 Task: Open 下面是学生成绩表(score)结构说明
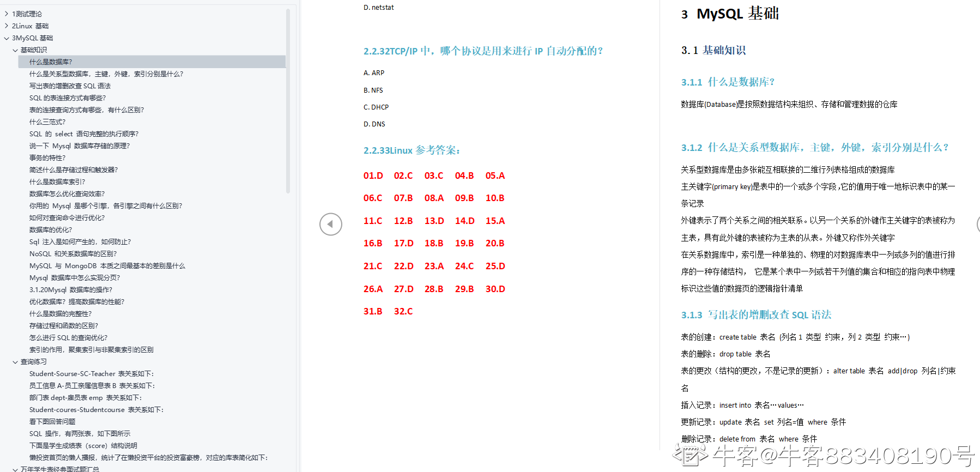(83, 446)
